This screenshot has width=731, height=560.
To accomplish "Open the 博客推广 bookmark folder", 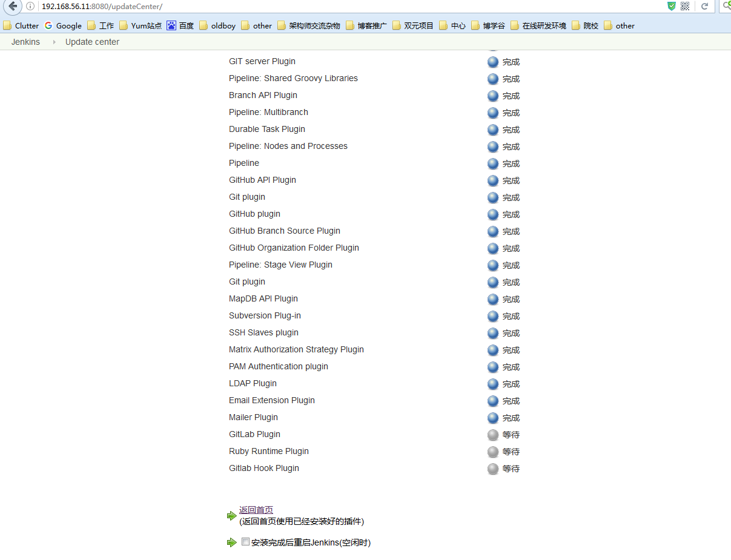I will [x=366, y=25].
